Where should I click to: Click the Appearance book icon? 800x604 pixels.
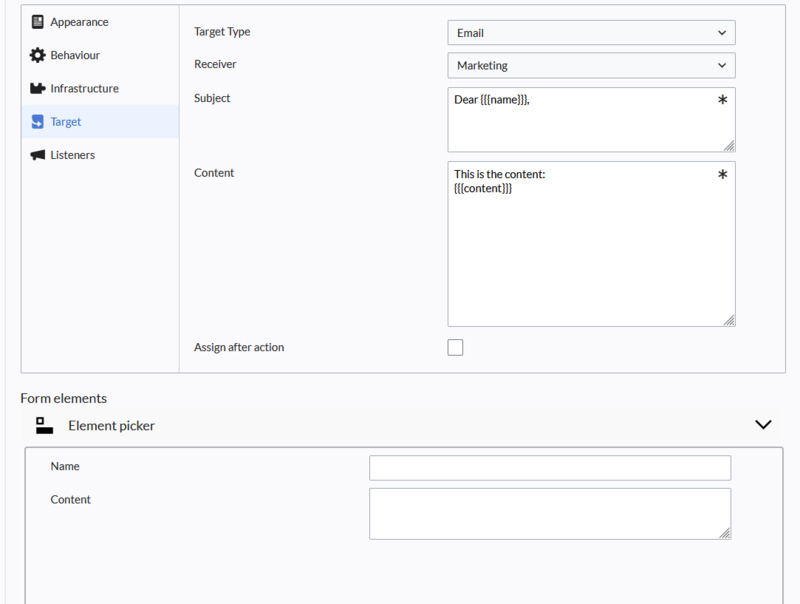37,22
